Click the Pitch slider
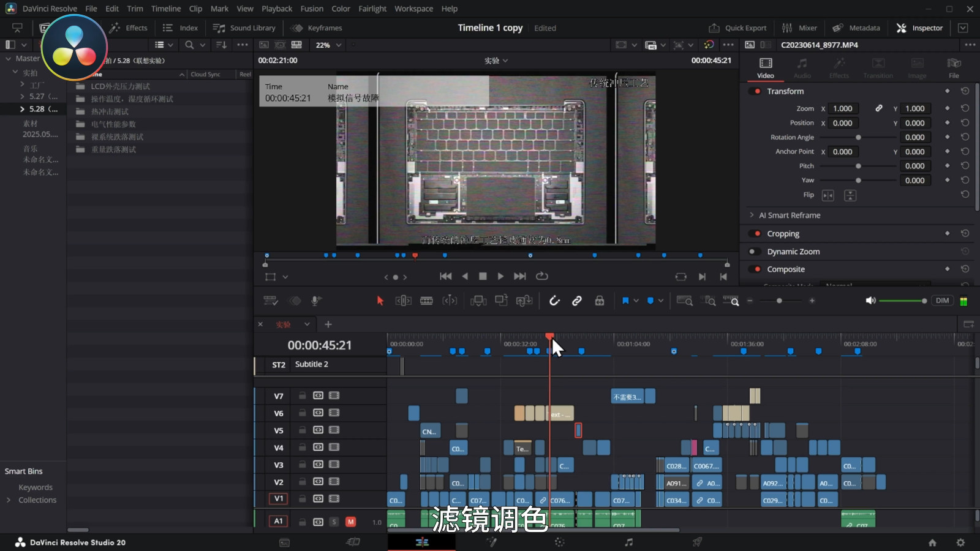 858,167
